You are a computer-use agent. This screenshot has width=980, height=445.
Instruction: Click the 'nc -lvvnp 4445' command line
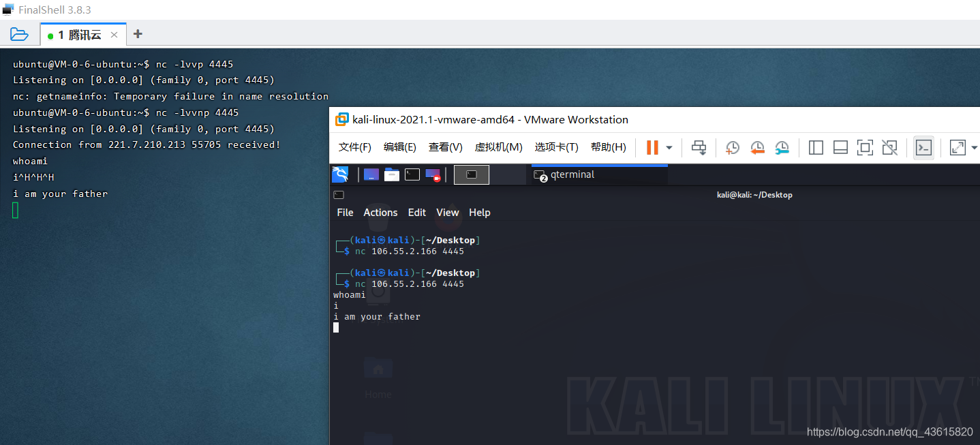pyautogui.click(x=125, y=112)
